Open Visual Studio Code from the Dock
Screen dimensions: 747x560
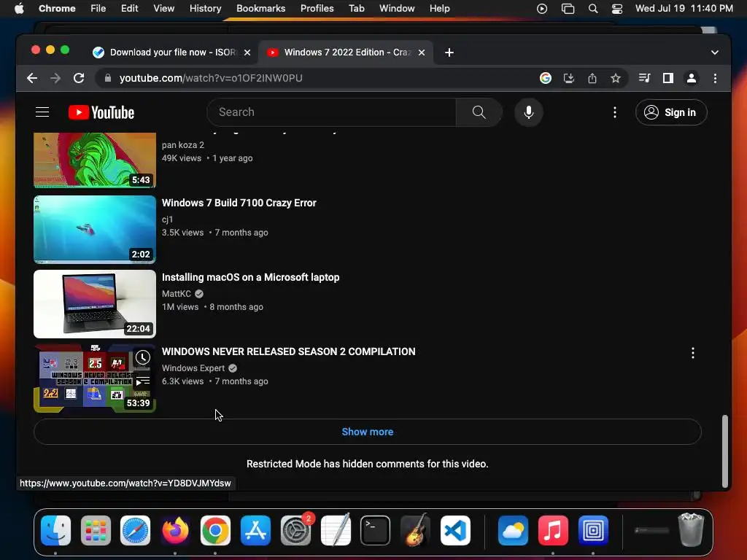tap(455, 531)
